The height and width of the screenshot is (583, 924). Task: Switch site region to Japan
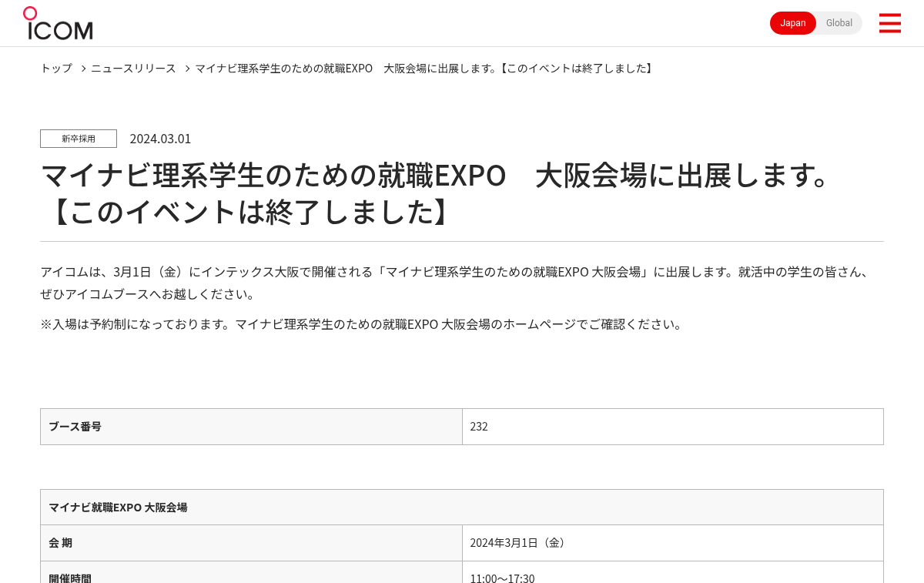(793, 23)
